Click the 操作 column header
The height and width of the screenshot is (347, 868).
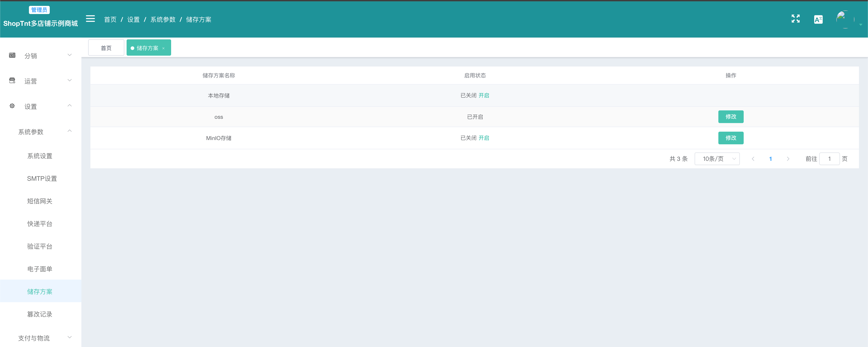731,76
